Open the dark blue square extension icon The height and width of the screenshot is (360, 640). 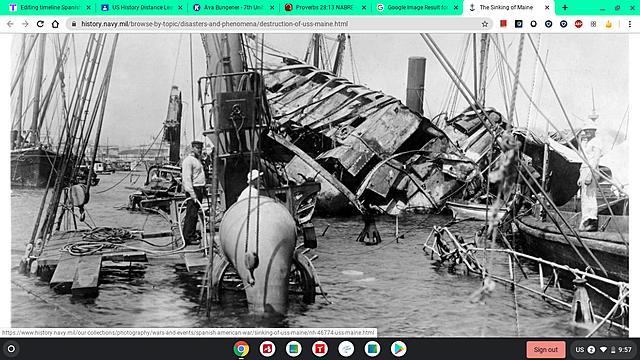(x=518, y=24)
